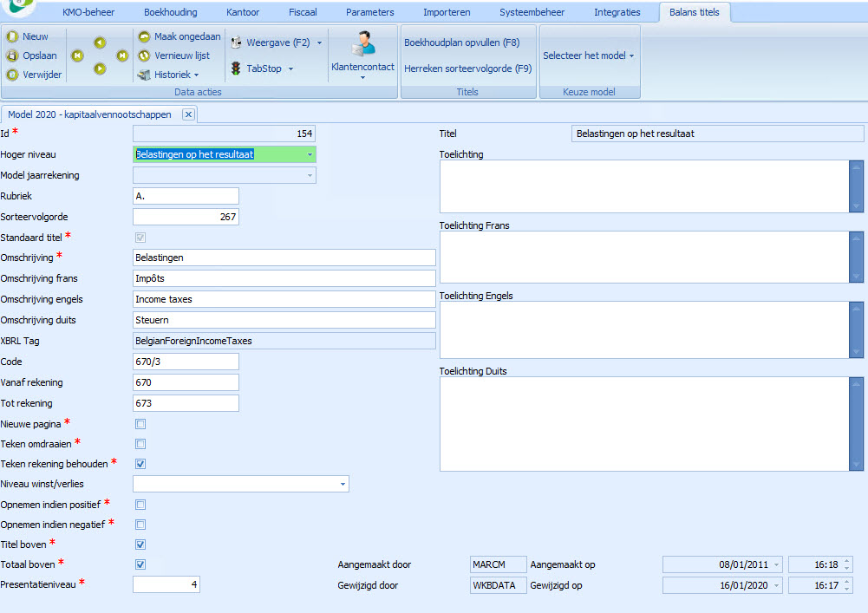Click the Toelichting Duits scrollbar

click(x=857, y=423)
